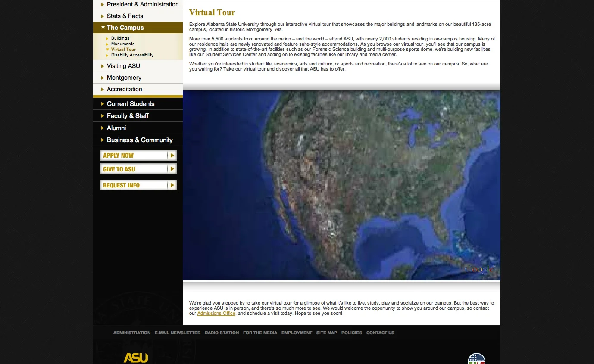Image resolution: width=594 pixels, height=364 pixels.
Task: Collapse The Campus section arrow
Action: (103, 28)
